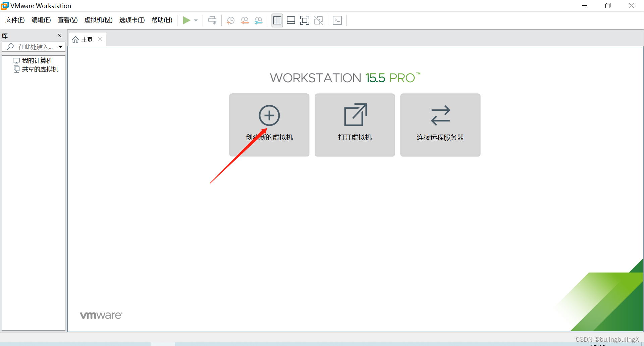Toggle the thumbnail bar view icon

pyautogui.click(x=291, y=20)
